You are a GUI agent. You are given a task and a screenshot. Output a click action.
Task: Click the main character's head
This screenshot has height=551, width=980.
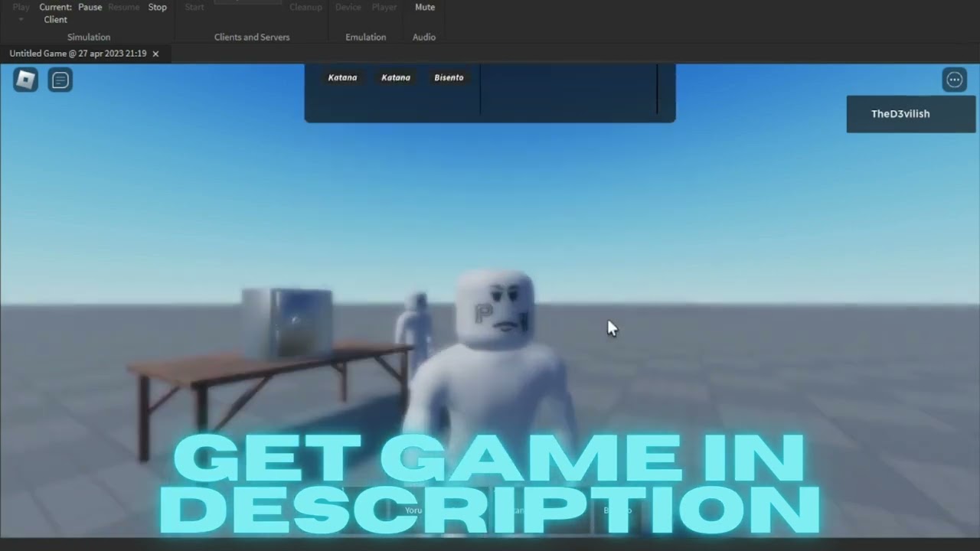click(494, 309)
